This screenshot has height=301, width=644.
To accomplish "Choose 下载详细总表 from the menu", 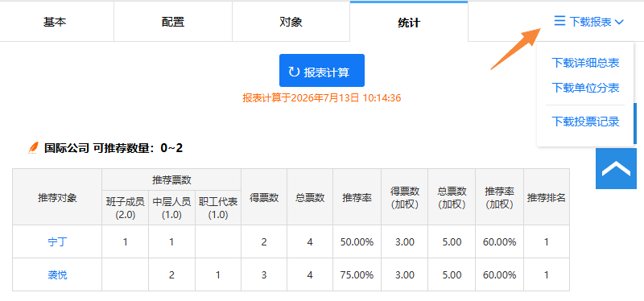I will (585, 64).
